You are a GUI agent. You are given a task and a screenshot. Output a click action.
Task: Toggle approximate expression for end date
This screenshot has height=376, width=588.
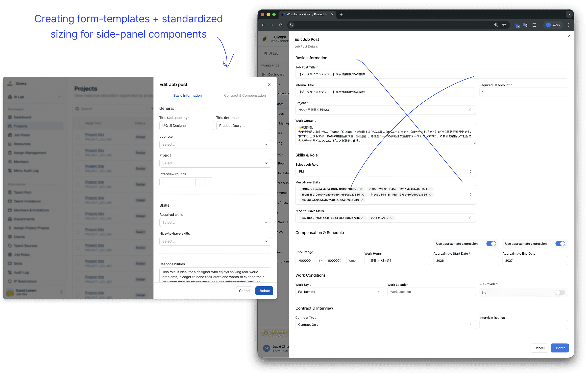pos(560,244)
